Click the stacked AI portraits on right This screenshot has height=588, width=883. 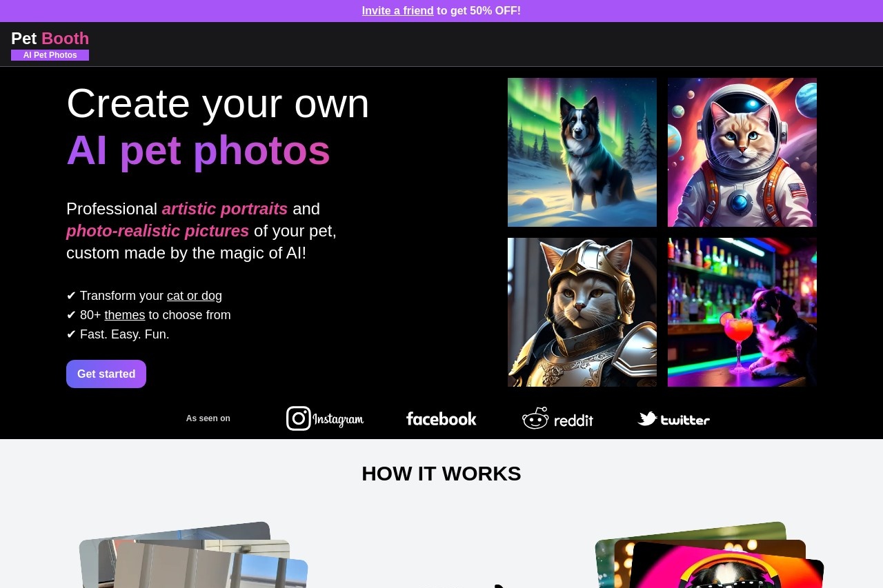point(710,555)
